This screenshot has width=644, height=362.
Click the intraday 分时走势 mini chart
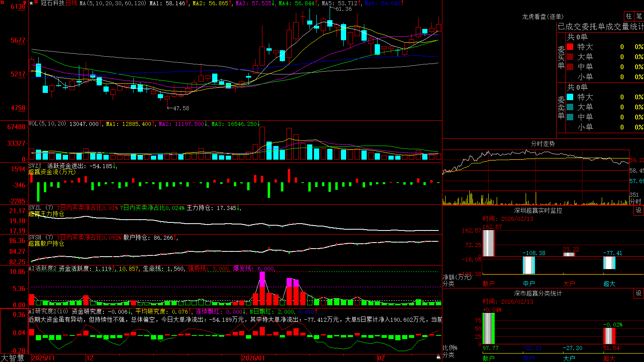click(x=536, y=177)
